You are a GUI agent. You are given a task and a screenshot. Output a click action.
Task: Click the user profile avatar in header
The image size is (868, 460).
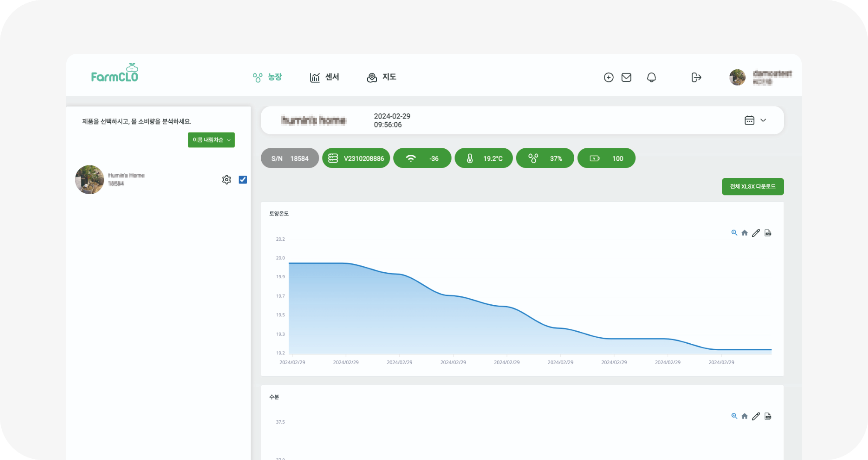click(x=737, y=77)
